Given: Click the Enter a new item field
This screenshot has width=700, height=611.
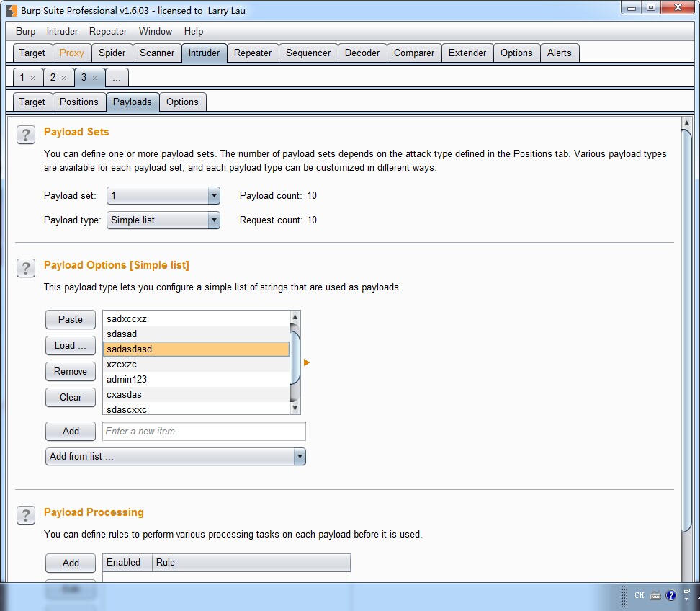Looking at the screenshot, I should click(x=204, y=431).
